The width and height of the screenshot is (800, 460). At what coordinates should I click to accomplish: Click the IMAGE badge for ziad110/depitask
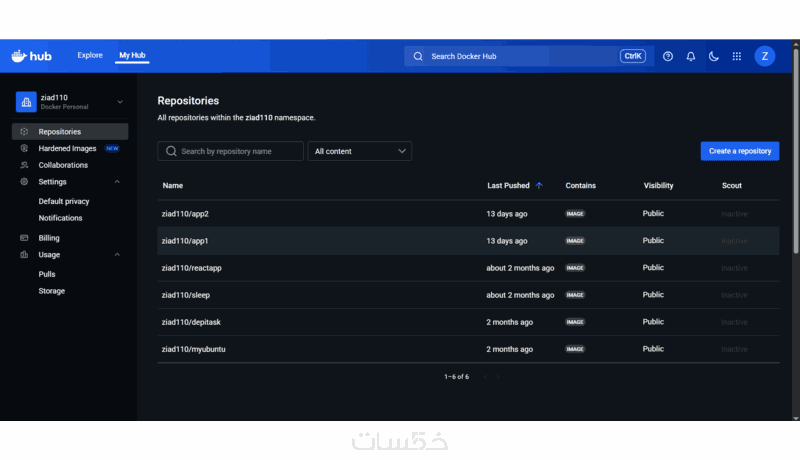coord(575,322)
